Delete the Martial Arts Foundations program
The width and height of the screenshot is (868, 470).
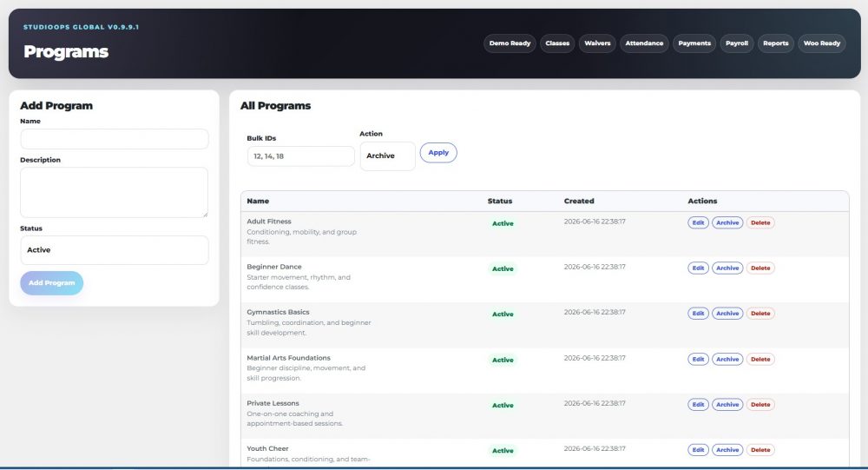760,359
